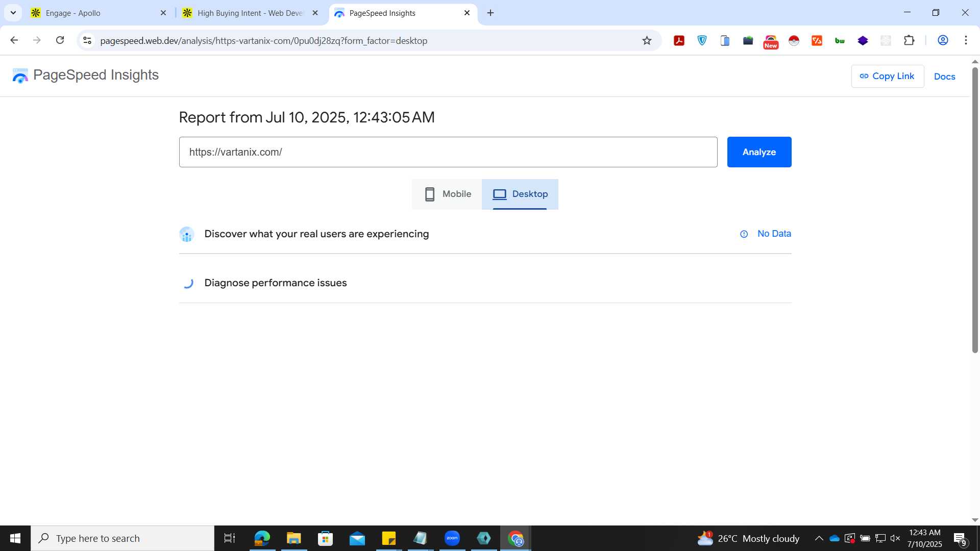Open Microsoft Edge from taskbar

click(x=262, y=538)
